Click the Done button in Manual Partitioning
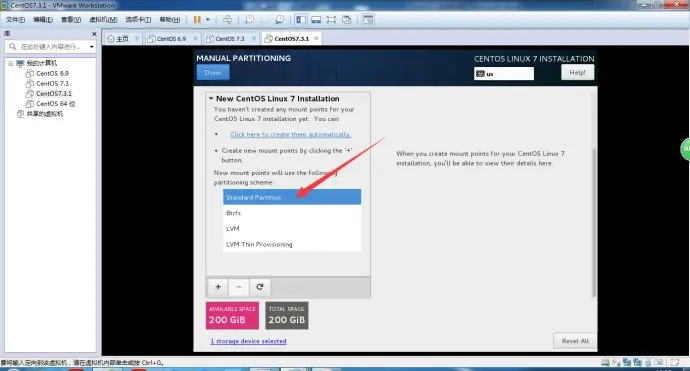This screenshot has height=371, width=690. (x=213, y=72)
